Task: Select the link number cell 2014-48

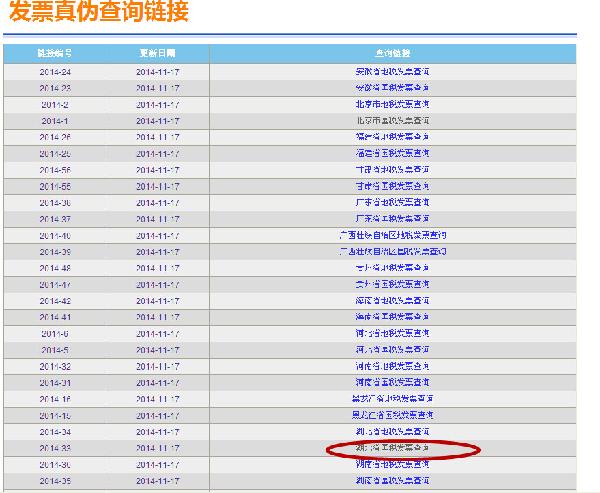Action: point(55,268)
